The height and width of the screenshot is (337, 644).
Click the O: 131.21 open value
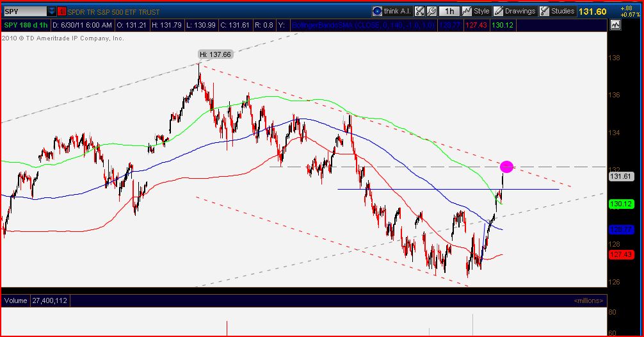131,25
